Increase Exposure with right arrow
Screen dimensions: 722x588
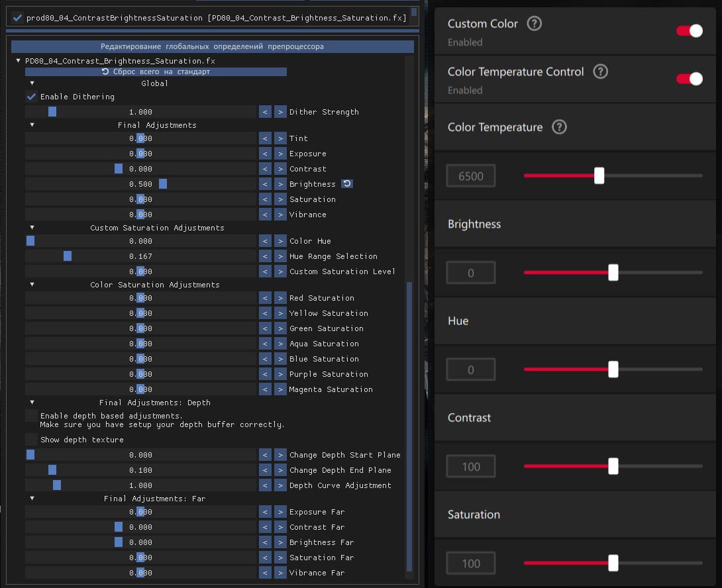280,154
